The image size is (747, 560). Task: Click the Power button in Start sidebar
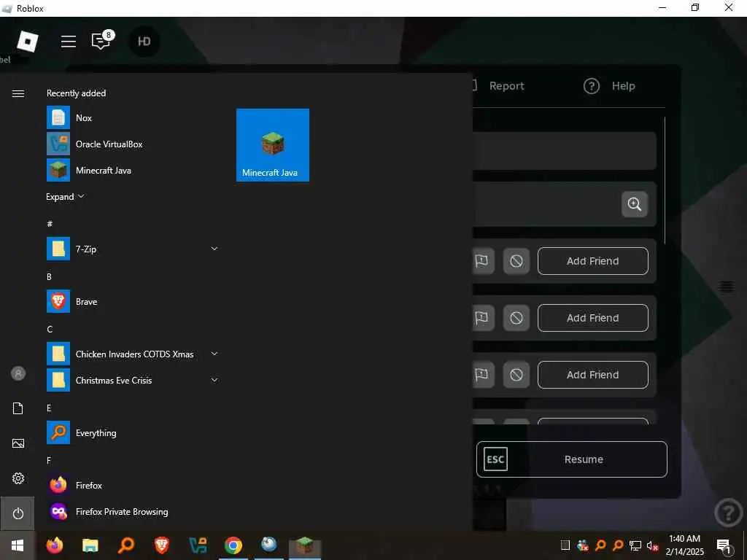18,513
